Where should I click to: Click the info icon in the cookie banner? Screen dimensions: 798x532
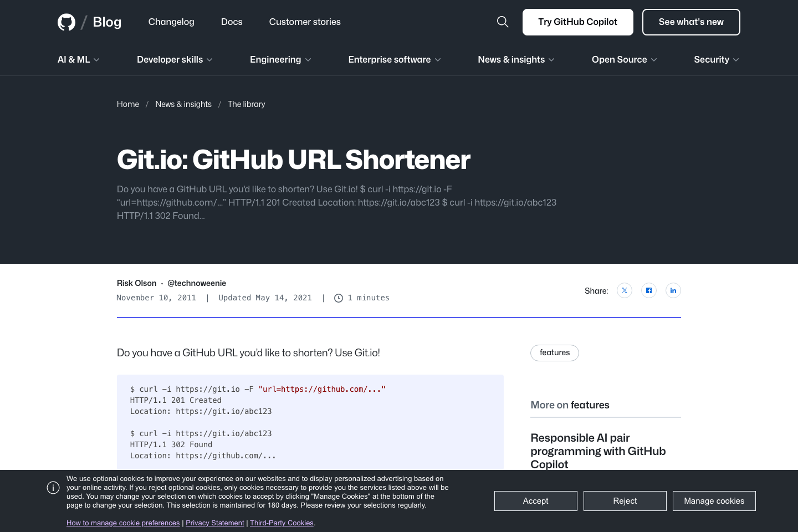[53, 488]
